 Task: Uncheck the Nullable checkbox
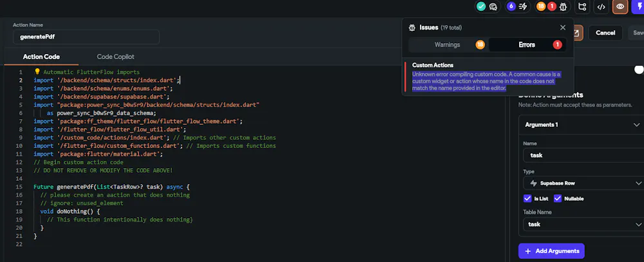click(557, 198)
